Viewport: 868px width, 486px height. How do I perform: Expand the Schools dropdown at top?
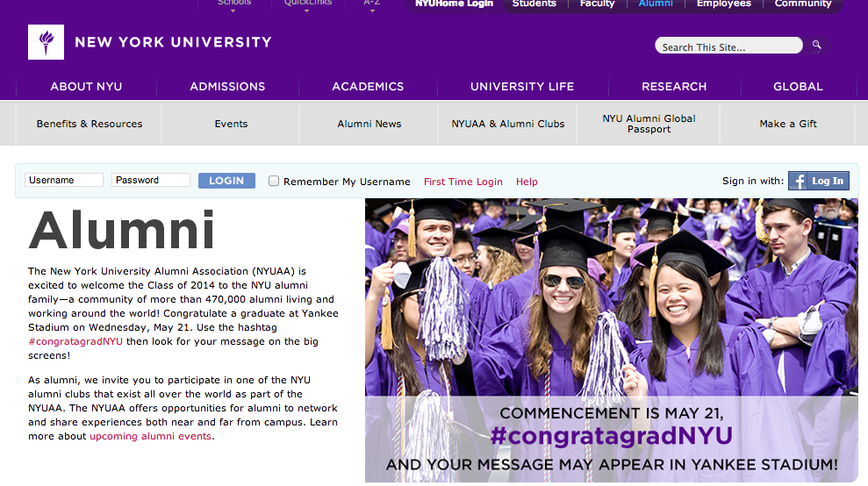pyautogui.click(x=234, y=4)
